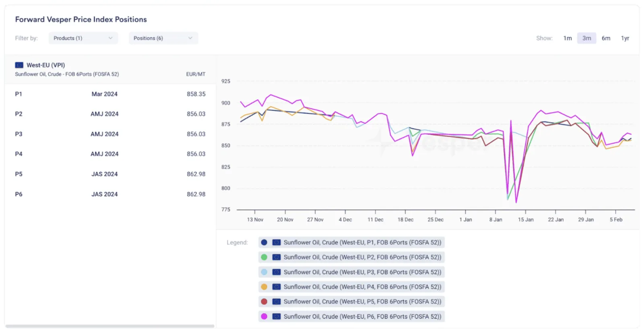The image size is (644, 331).
Task: Toggle the P5 series in the legend
Action: pos(351,302)
